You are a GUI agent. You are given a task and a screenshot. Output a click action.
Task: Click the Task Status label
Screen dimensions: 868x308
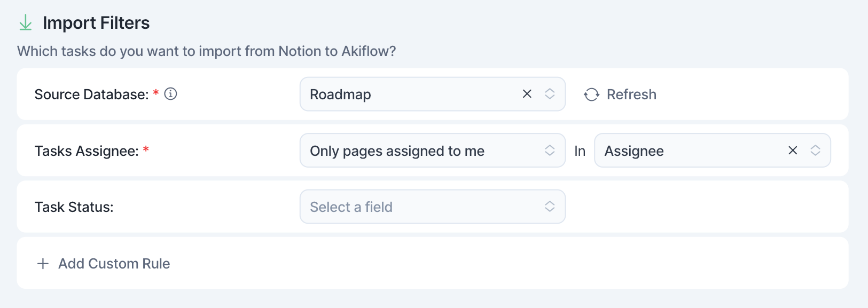(x=74, y=207)
